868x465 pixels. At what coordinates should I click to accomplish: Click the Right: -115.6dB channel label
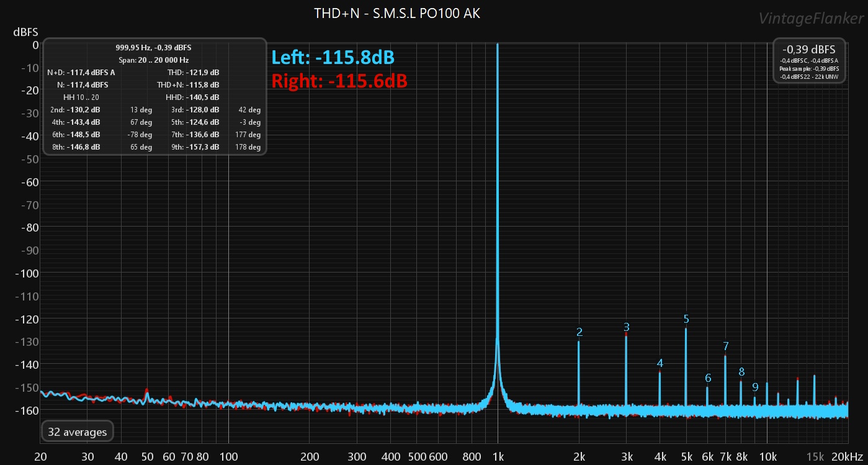(339, 81)
